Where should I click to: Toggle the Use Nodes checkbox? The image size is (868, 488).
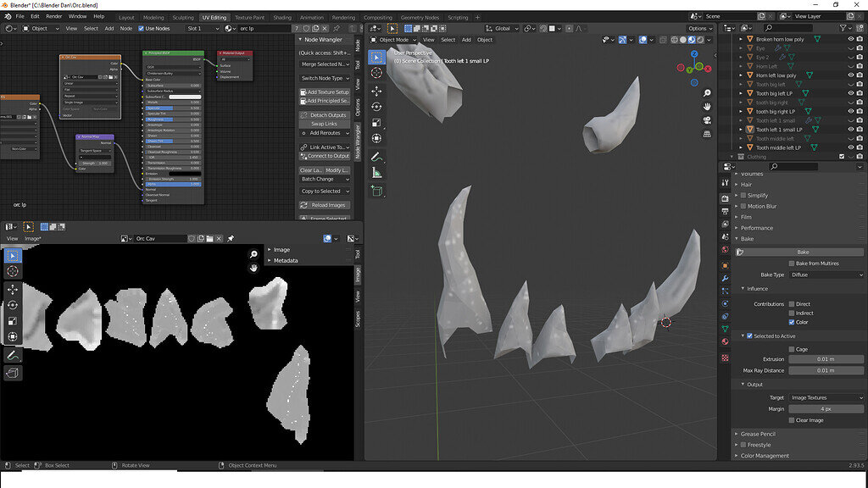tap(140, 27)
